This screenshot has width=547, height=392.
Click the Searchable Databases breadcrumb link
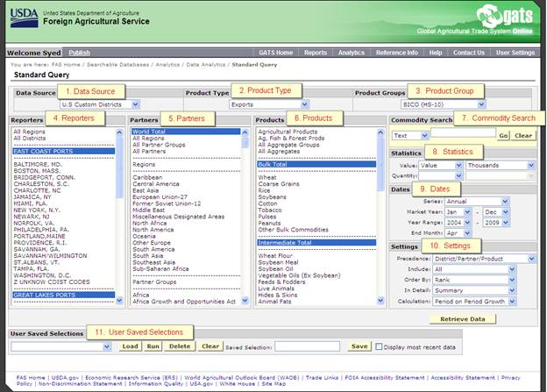[x=117, y=65]
